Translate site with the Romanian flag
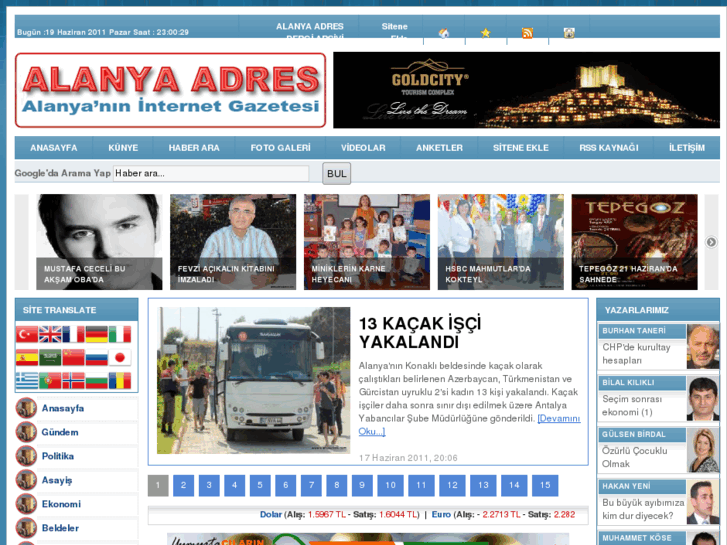 [x=120, y=381]
